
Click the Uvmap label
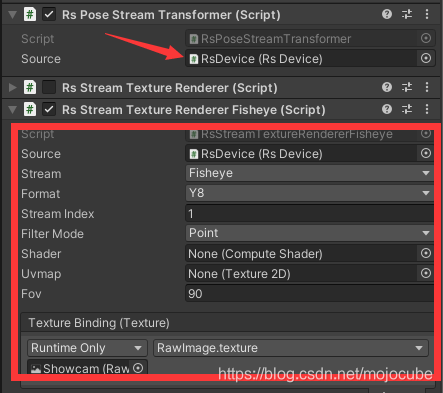pyautogui.click(x=41, y=274)
